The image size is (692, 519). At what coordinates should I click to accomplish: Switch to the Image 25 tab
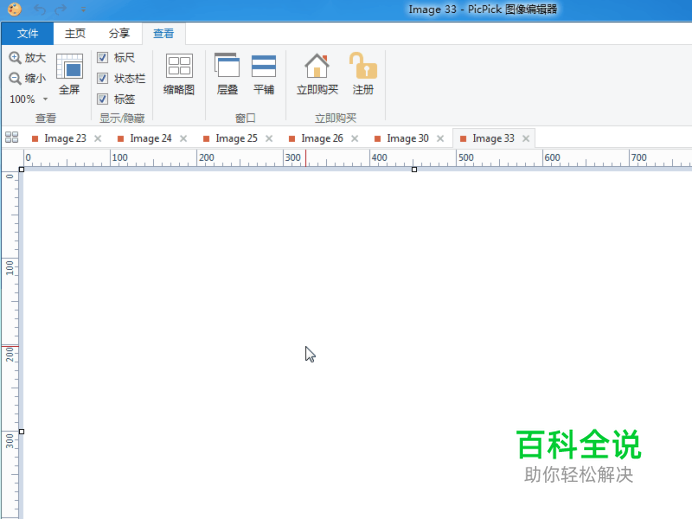[x=236, y=139]
